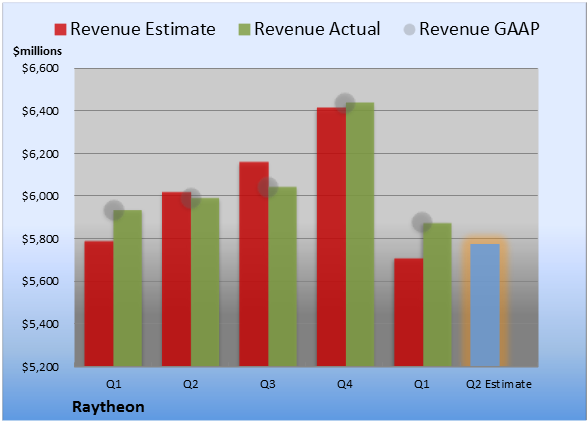Click the gray Revenue GAAP legend circle

409,29
